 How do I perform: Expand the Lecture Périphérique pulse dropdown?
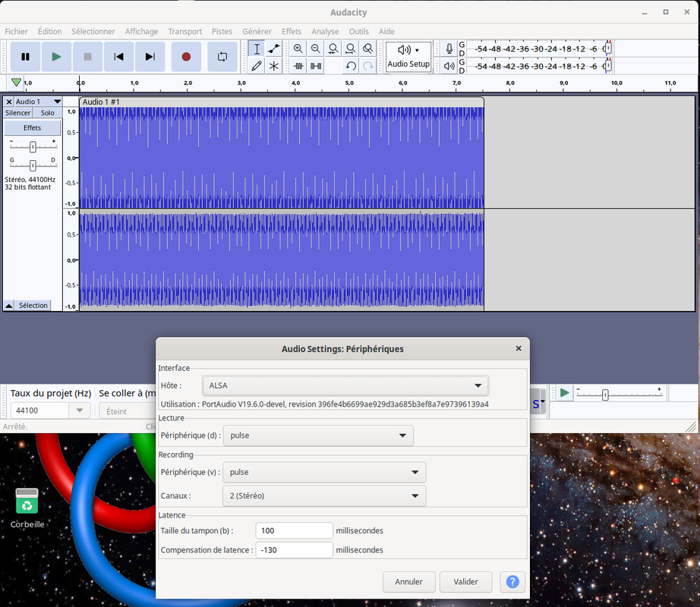318,436
